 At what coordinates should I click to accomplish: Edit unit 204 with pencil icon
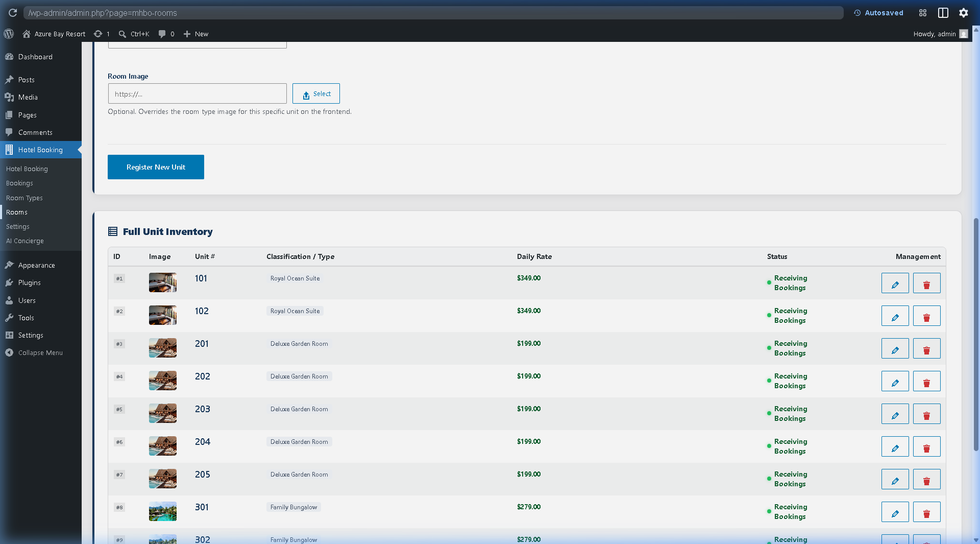click(895, 446)
